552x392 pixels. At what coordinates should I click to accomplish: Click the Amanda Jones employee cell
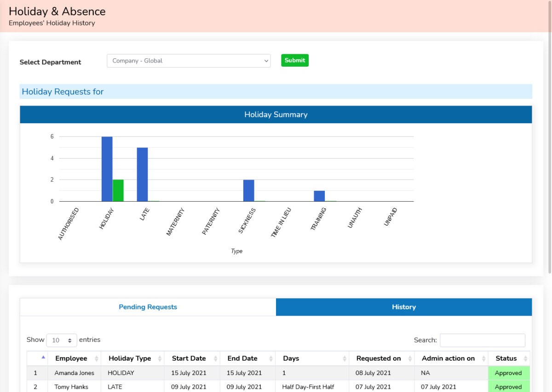(75, 373)
